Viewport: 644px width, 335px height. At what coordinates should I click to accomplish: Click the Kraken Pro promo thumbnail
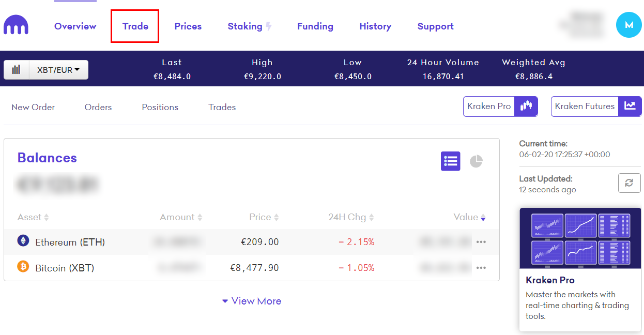580,238
